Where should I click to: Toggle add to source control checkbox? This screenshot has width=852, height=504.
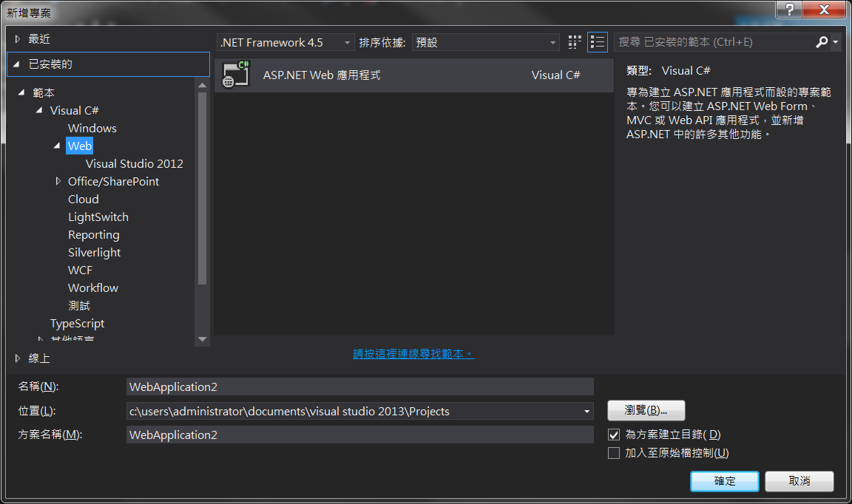pyautogui.click(x=614, y=453)
